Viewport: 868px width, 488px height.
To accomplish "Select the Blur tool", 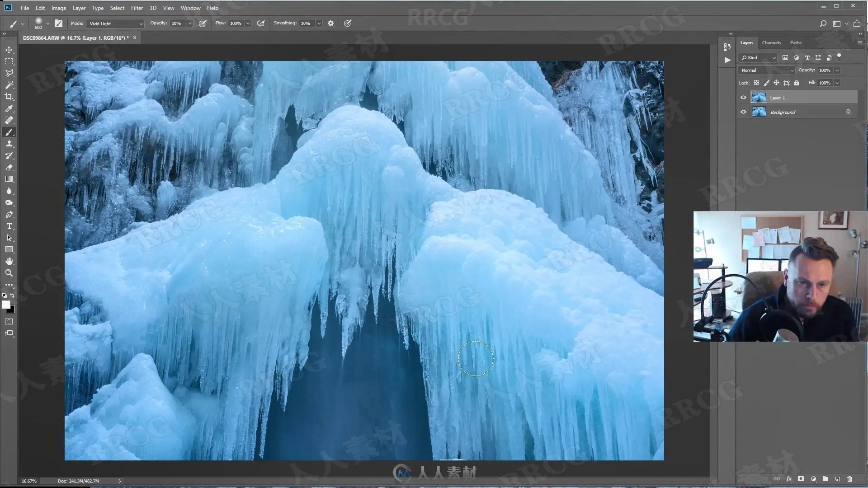I will 9,191.
